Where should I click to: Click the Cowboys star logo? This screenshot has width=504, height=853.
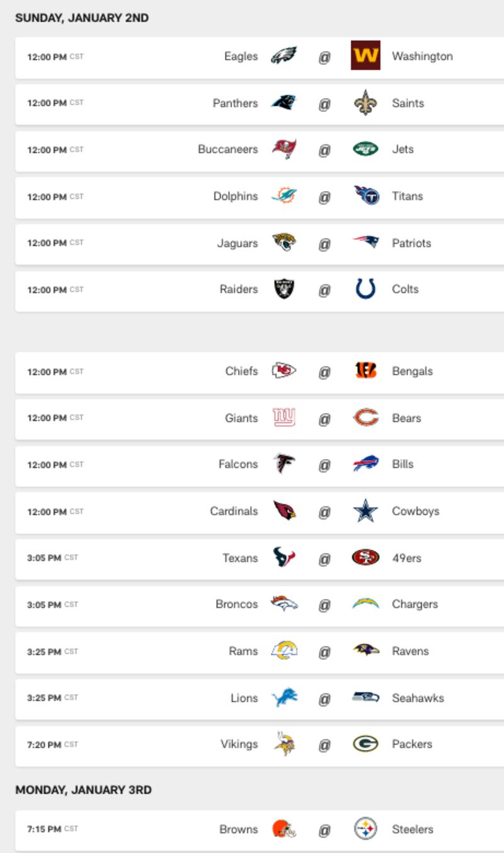pos(365,511)
